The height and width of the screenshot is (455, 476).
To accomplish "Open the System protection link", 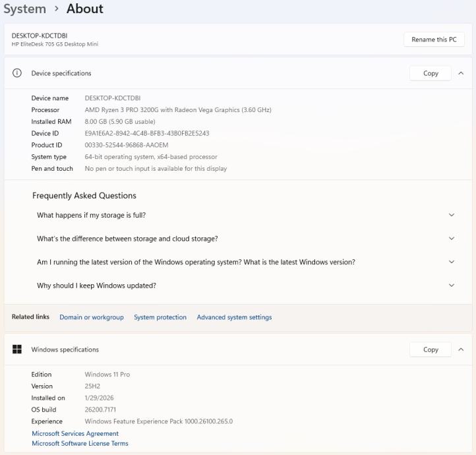I will tap(160, 317).
